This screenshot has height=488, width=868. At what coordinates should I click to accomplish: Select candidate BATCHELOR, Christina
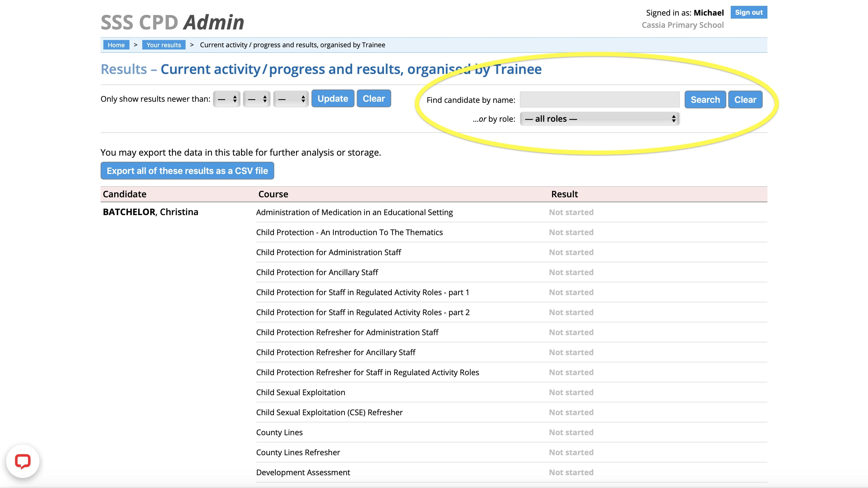(x=150, y=212)
